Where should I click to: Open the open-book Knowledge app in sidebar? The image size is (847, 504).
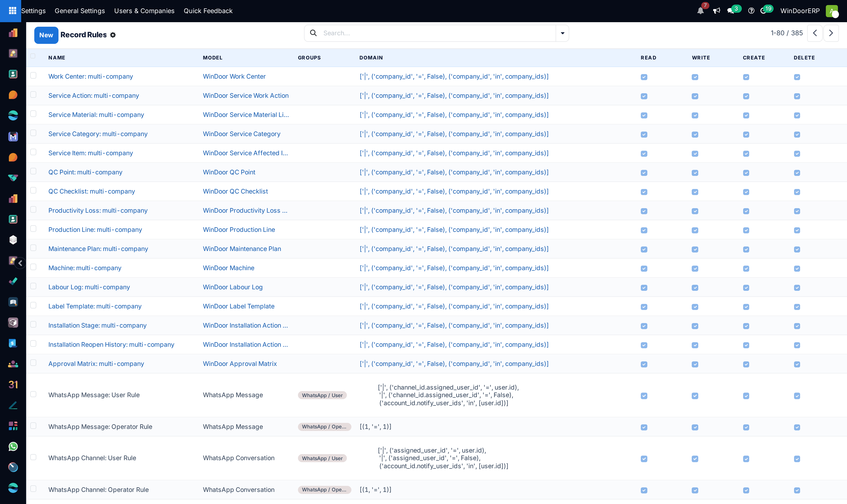tap(13, 302)
